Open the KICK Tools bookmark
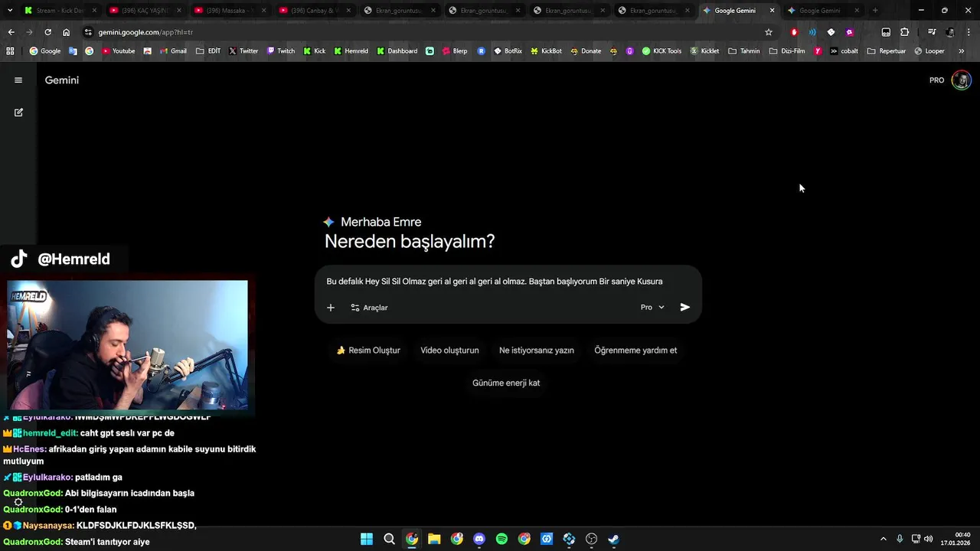The width and height of the screenshot is (980, 551). pos(661,51)
